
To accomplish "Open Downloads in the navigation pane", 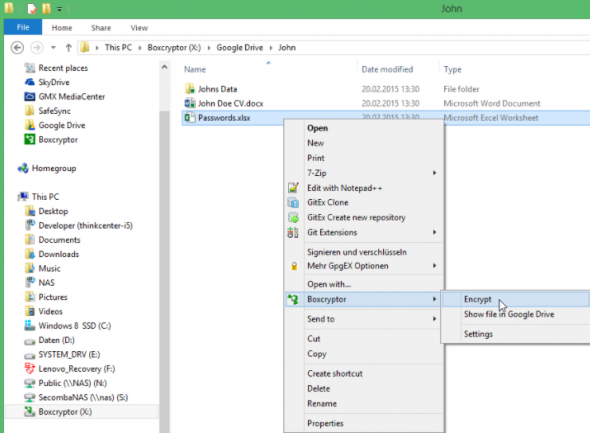I will tap(59, 254).
